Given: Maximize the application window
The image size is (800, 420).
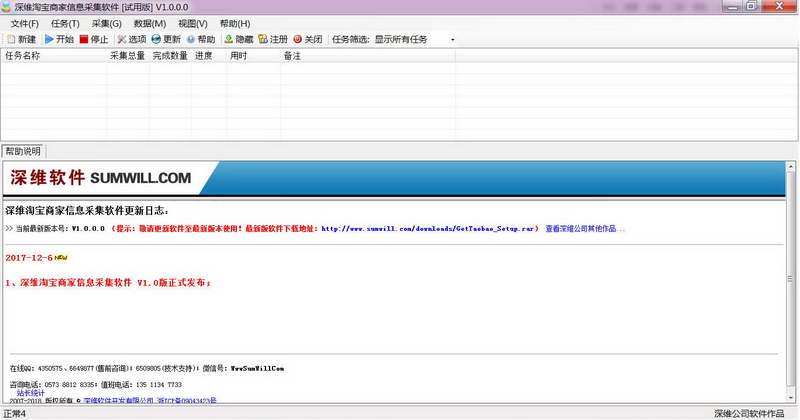Looking at the screenshot, I should pos(752,7).
